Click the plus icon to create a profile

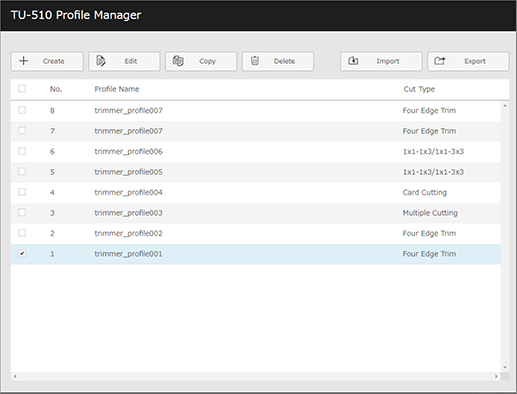(x=24, y=61)
